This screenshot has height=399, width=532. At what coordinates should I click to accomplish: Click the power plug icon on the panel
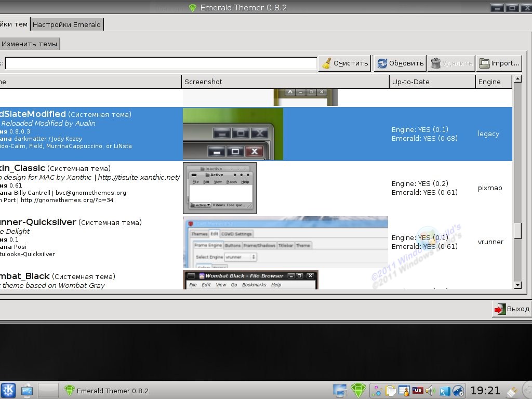click(x=512, y=392)
